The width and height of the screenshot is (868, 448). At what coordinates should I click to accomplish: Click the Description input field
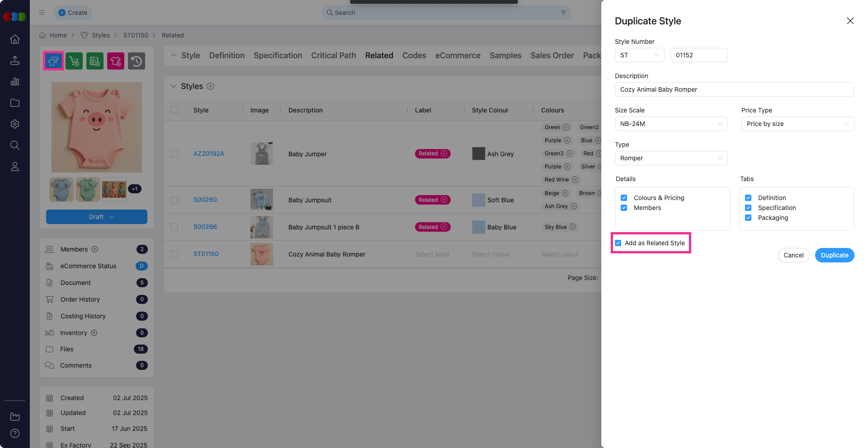coord(734,89)
